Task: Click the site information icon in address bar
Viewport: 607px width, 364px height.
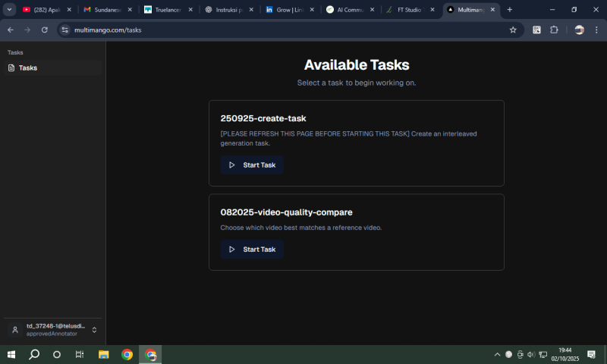Action: pos(65,30)
